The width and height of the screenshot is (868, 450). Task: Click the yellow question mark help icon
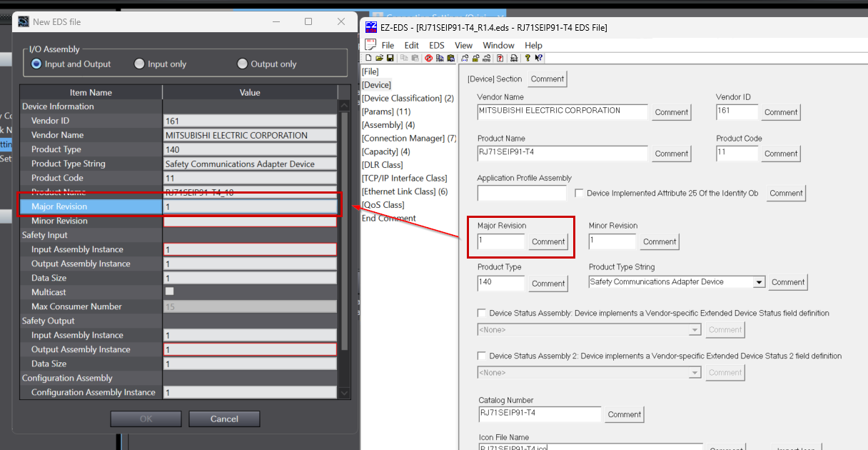(x=527, y=58)
